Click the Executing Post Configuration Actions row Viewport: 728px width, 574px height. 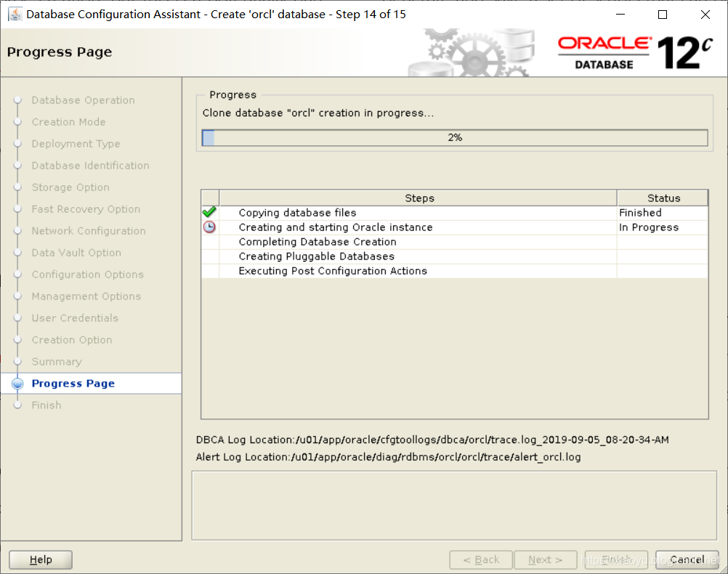click(455, 271)
